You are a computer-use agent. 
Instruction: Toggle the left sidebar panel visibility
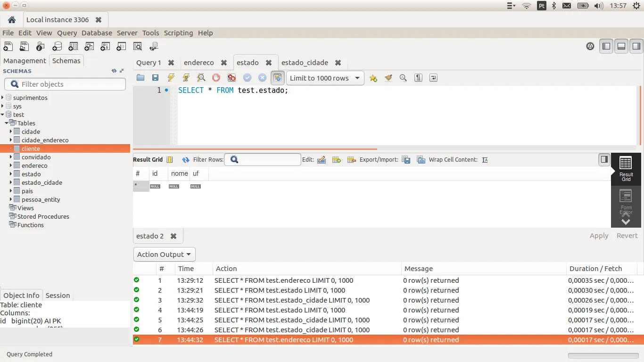pos(606,46)
